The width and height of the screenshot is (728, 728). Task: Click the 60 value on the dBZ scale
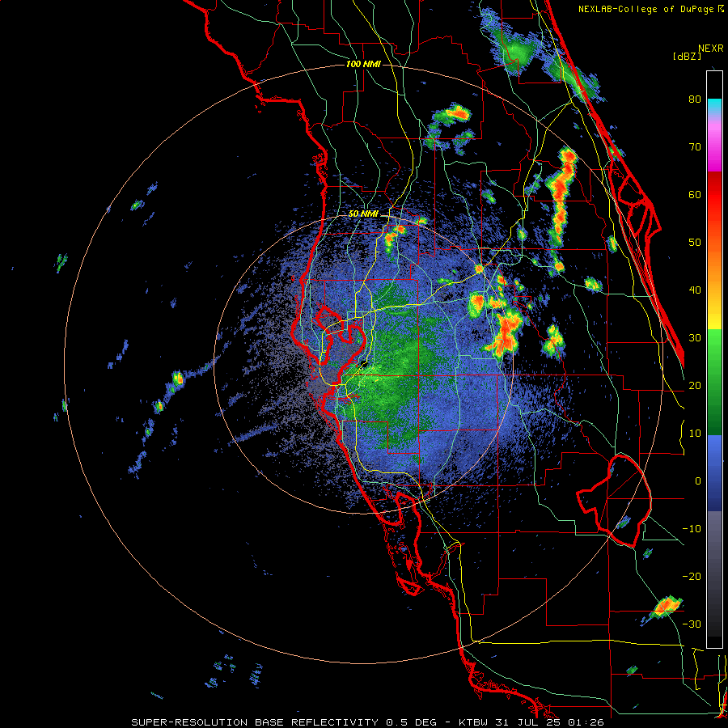coord(695,194)
